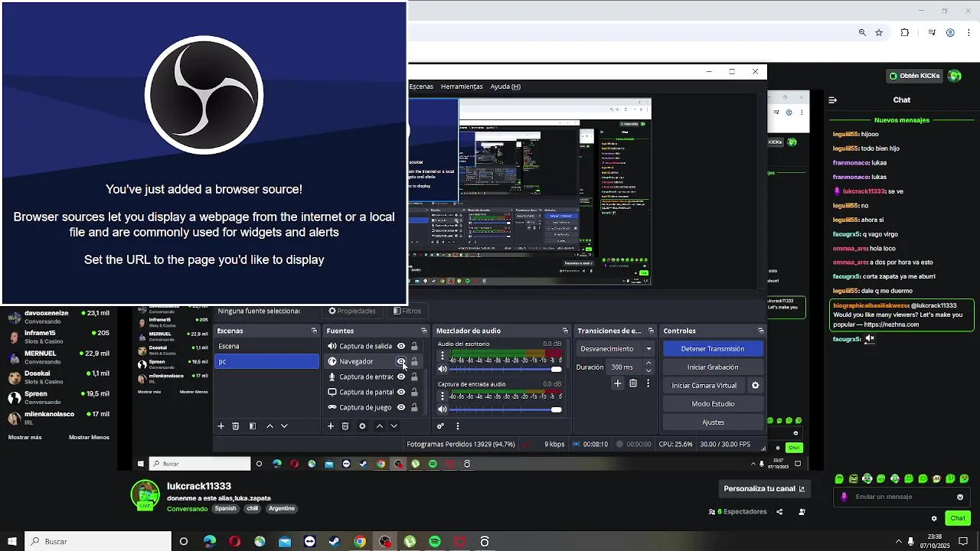The image size is (980, 551).
Task: Select the pc scene in Escenas list
Action: click(266, 361)
